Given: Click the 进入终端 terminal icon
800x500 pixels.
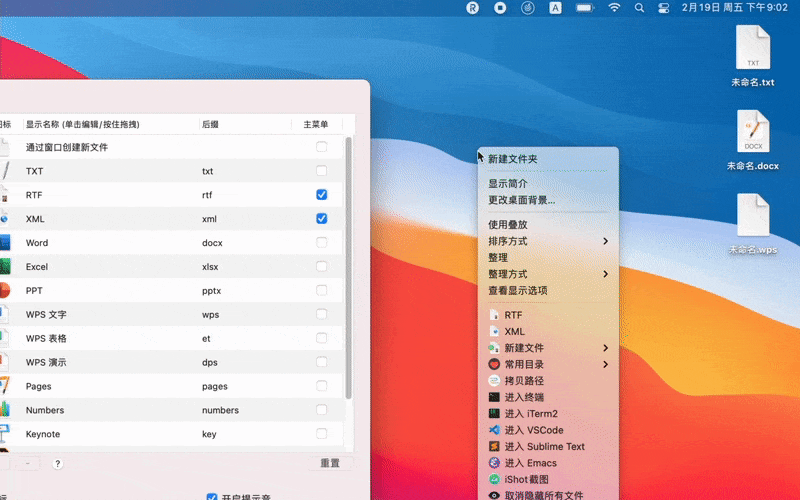Looking at the screenshot, I should [x=494, y=397].
